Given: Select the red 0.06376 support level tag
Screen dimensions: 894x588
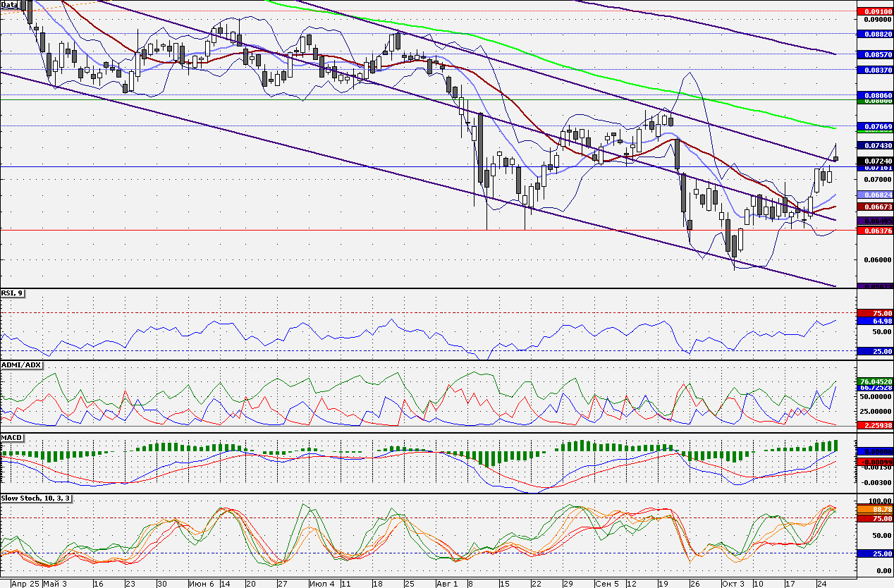Looking at the screenshot, I should (875, 231).
